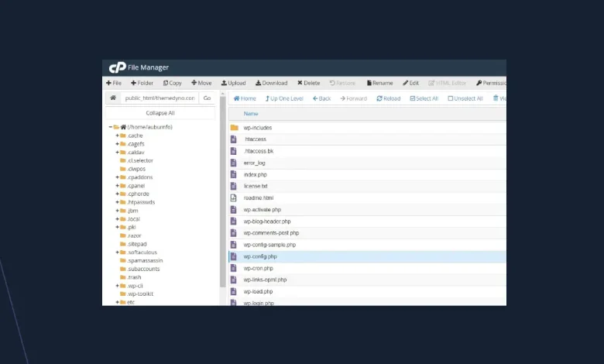This screenshot has height=364, width=604.
Task: Open the Edit tool
Action: coord(411,83)
